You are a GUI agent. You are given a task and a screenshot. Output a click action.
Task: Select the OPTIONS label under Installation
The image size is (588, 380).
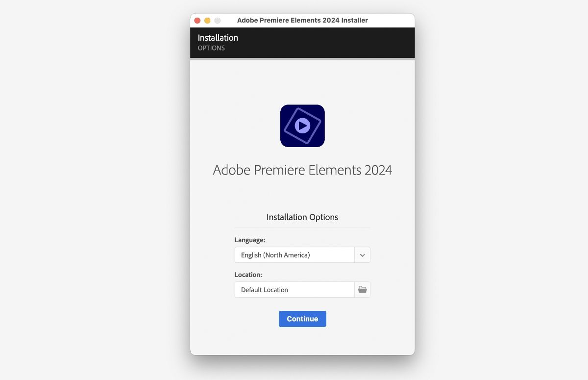coord(211,48)
